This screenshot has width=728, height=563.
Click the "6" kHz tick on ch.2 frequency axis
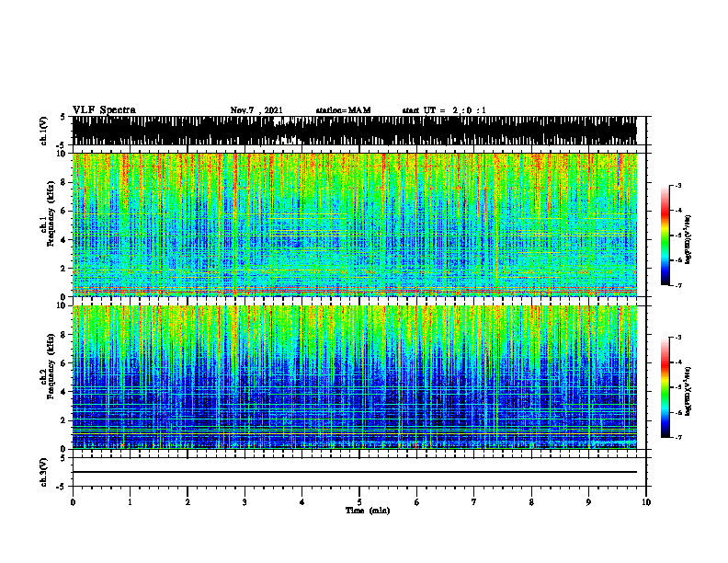pos(63,363)
